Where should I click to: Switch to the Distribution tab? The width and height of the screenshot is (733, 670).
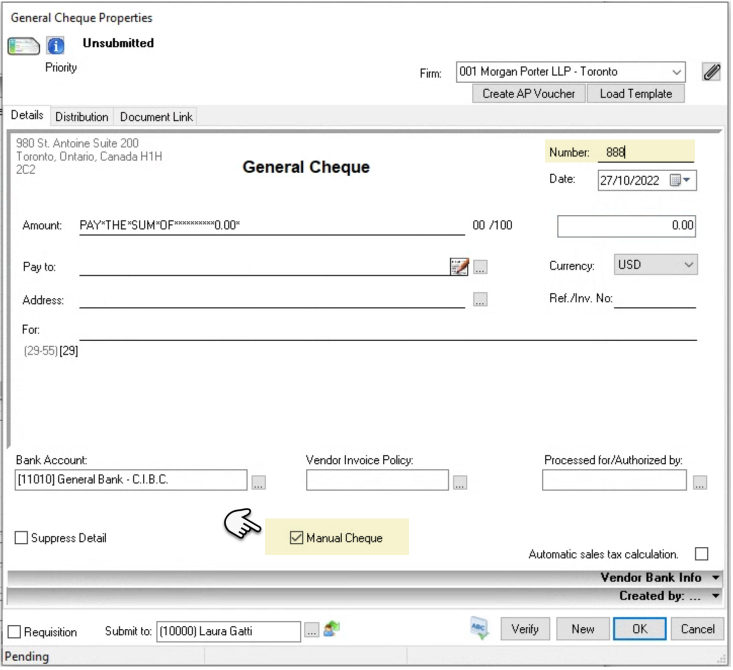point(82,117)
